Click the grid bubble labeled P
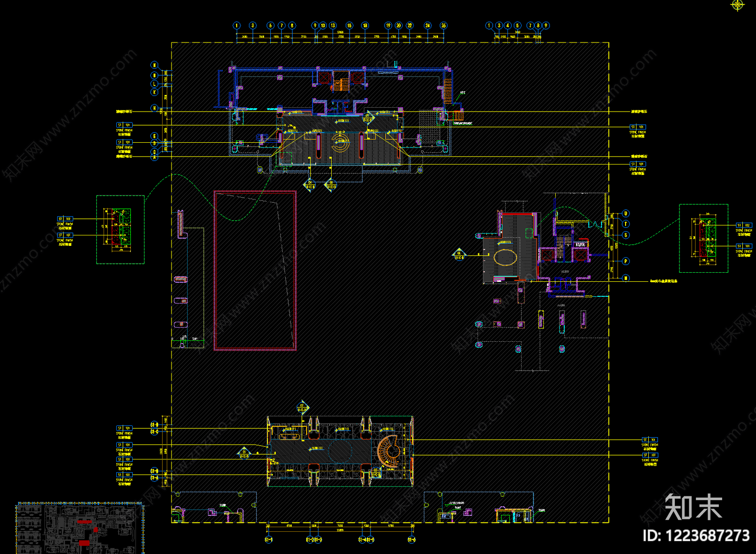Screen dimensions: 756x554 click(x=626, y=261)
